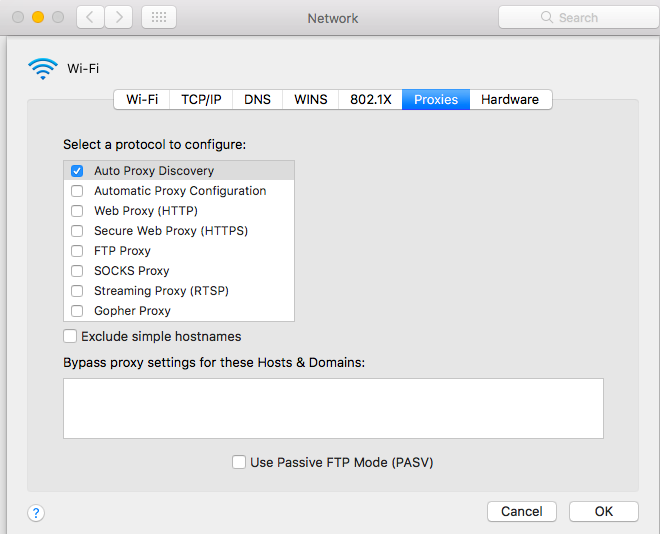Image resolution: width=660 pixels, height=534 pixels.
Task: Show all preferences grid icon
Action: coord(158,17)
